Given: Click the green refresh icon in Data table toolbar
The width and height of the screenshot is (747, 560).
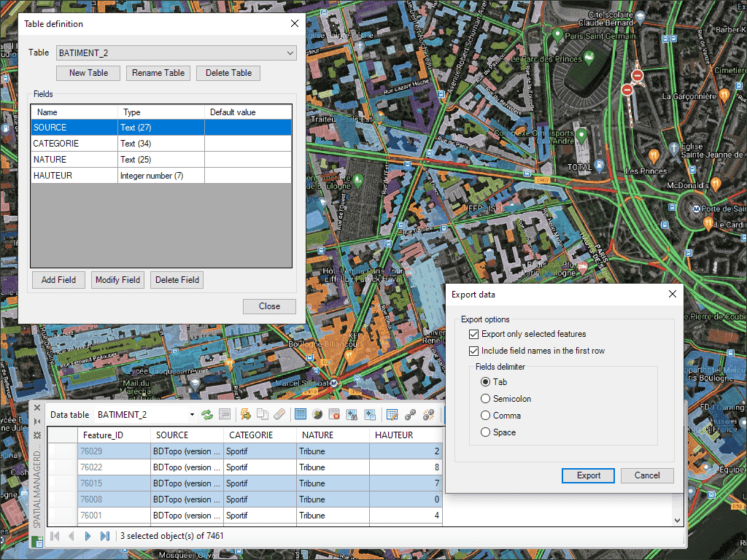Looking at the screenshot, I should point(207,415).
